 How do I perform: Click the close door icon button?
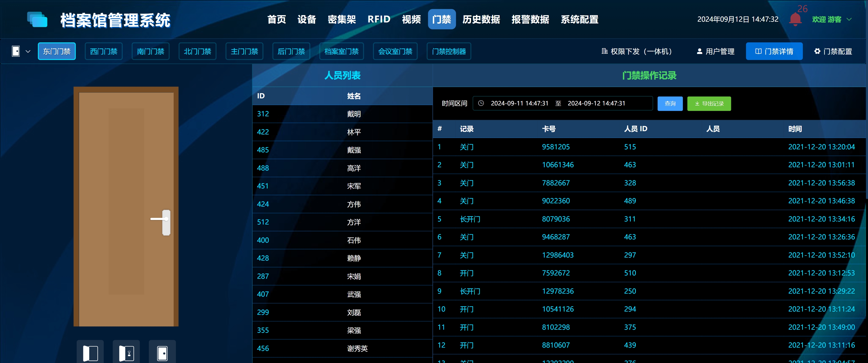162,353
